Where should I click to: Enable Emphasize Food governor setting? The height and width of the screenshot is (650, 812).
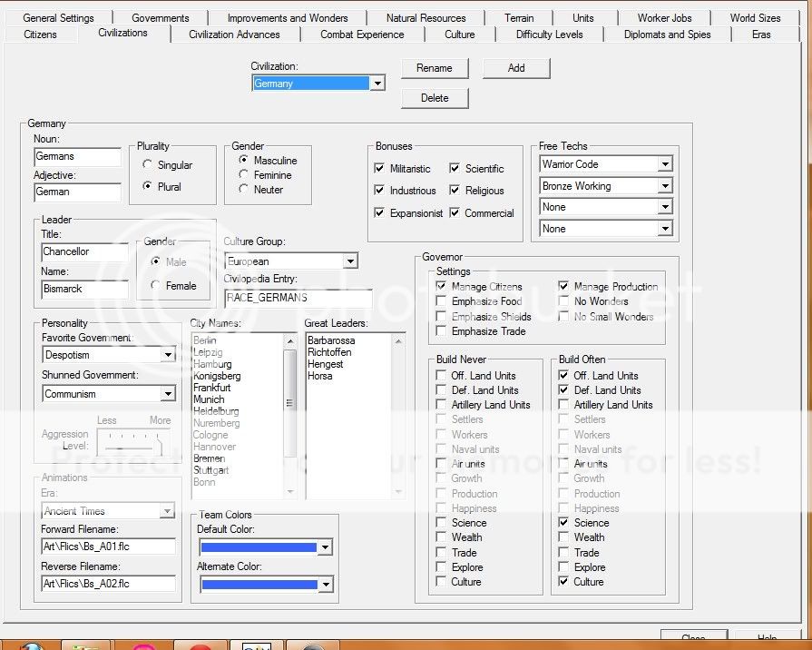click(x=441, y=301)
